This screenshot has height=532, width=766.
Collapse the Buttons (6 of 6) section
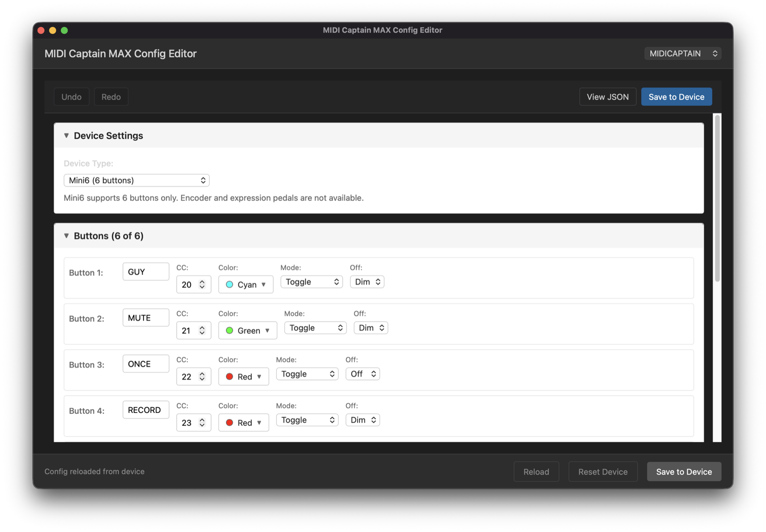click(67, 236)
